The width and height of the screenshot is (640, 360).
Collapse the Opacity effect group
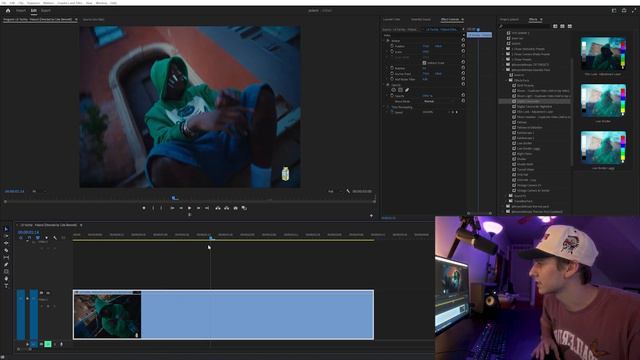(384, 85)
